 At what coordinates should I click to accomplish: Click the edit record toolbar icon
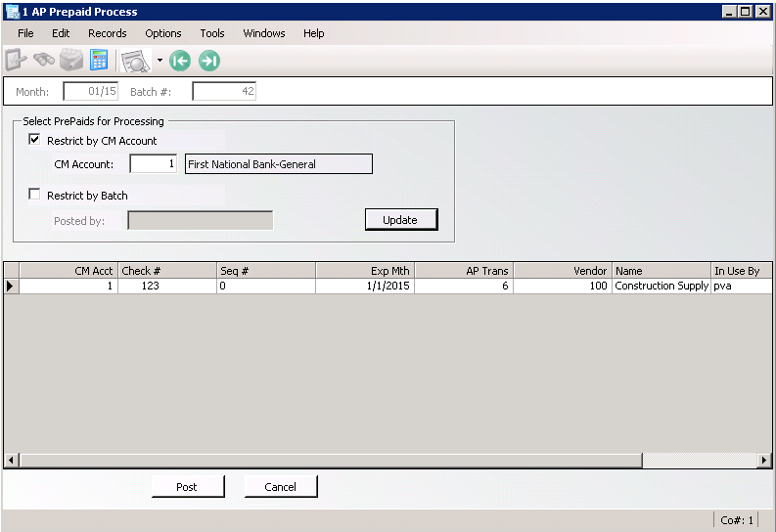(x=16, y=61)
